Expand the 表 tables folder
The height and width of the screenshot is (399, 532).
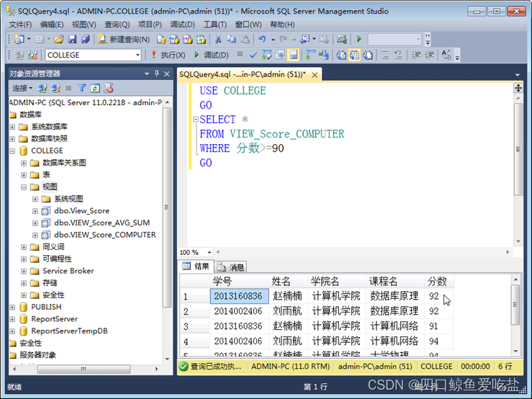24,175
